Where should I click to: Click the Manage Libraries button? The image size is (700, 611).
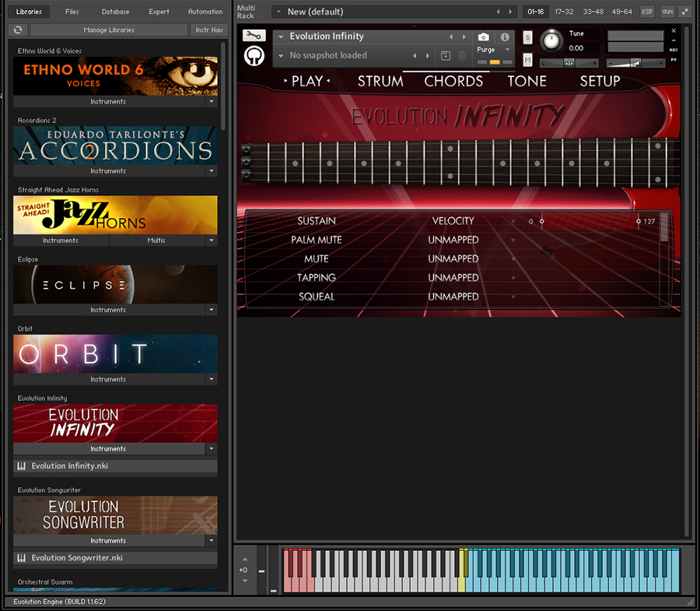109,30
